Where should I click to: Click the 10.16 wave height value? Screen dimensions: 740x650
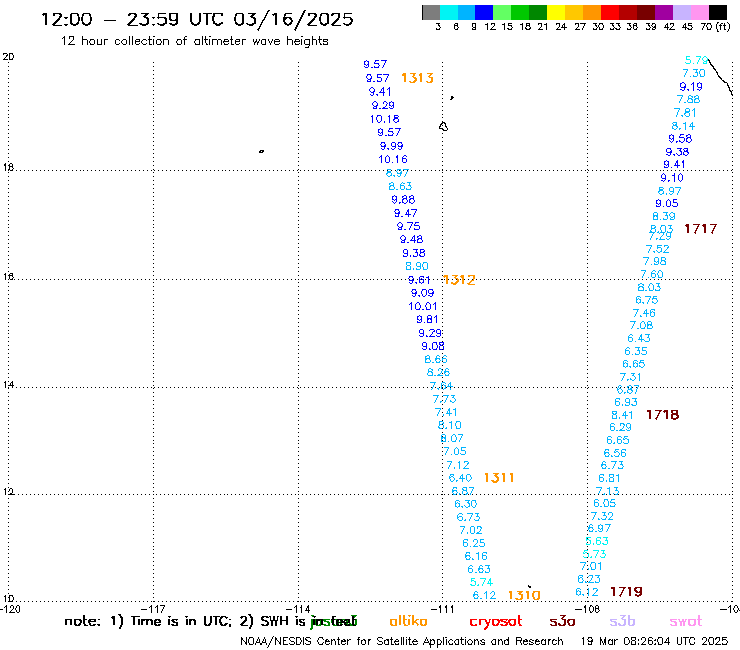click(393, 160)
